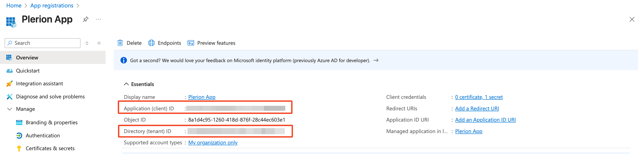Click the redacted Application (client) ID value

pyautogui.click(x=236, y=108)
